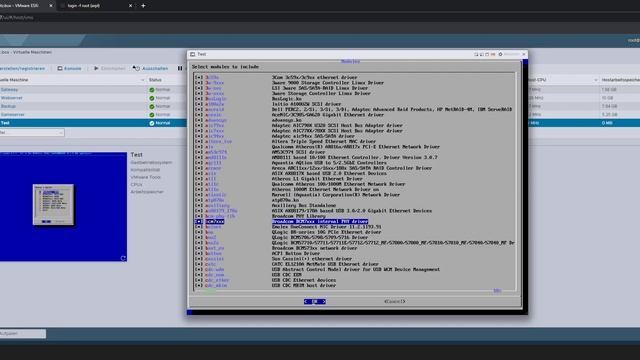Select the Emulex OneConnect NIC Driver row
640x360 pixels.
(355, 227)
